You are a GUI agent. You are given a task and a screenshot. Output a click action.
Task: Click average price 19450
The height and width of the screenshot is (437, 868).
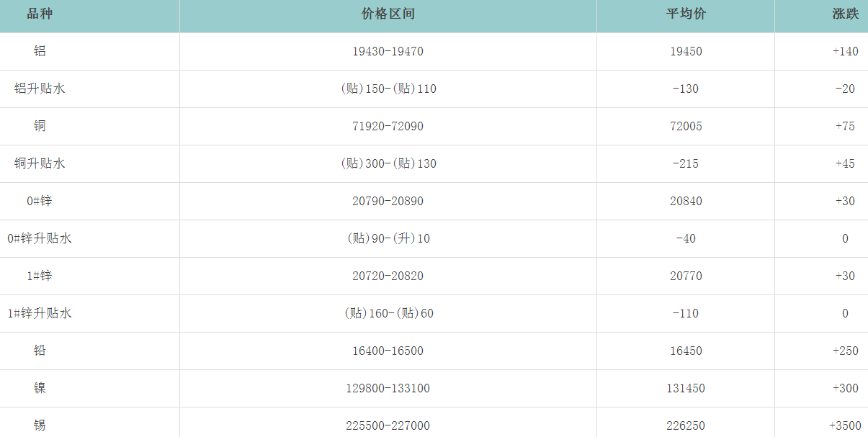(x=686, y=51)
